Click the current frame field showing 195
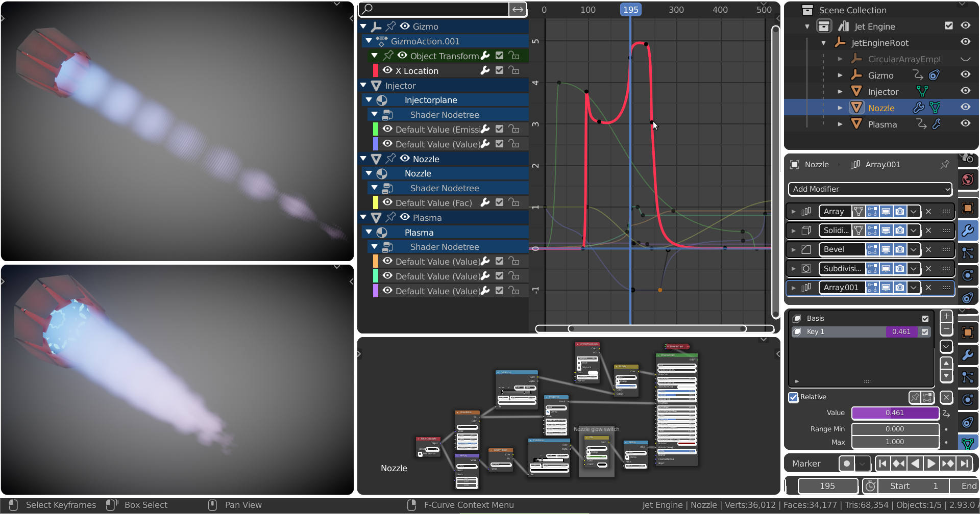 point(827,486)
